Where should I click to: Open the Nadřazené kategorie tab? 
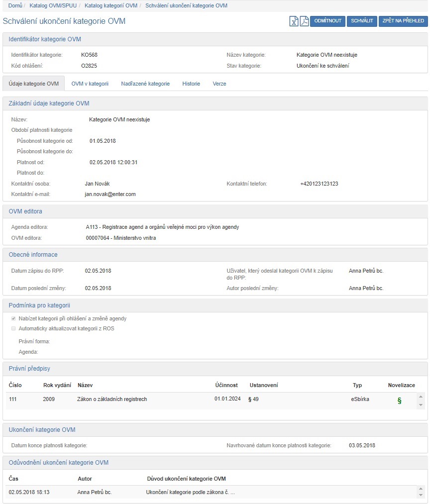point(145,84)
